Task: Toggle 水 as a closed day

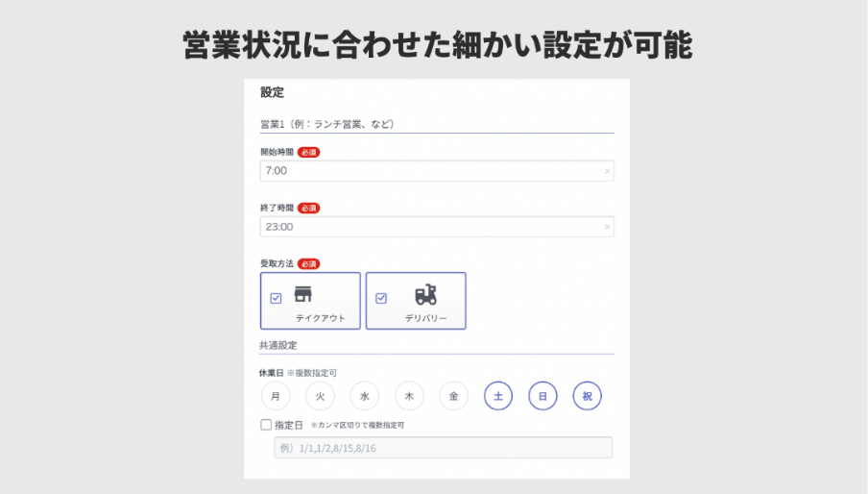Action: point(364,396)
